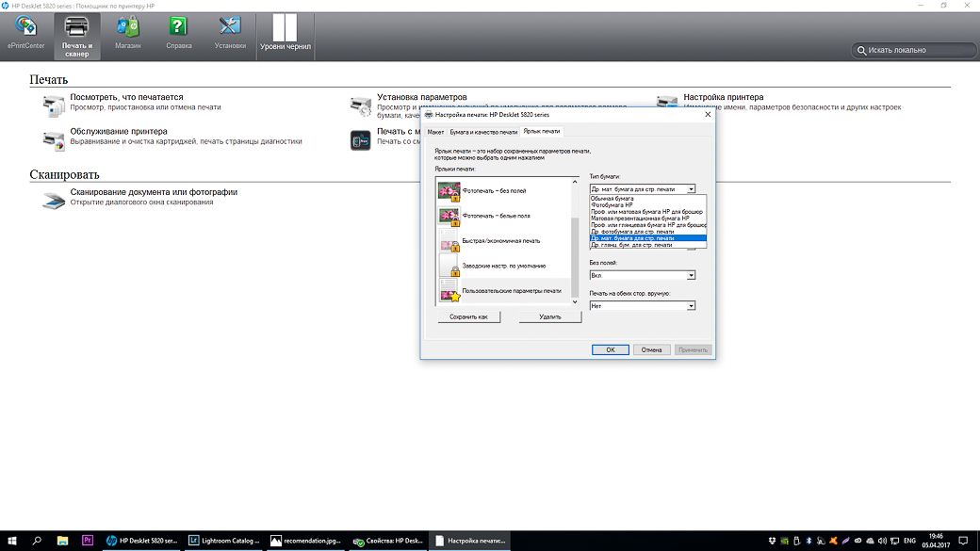This screenshot has height=551, width=980.
Task: Click the OneDrive cloud tray icon
Action: (870, 541)
